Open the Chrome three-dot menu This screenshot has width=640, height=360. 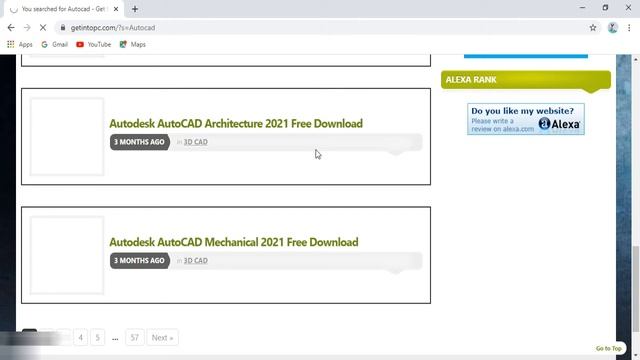tap(629, 28)
